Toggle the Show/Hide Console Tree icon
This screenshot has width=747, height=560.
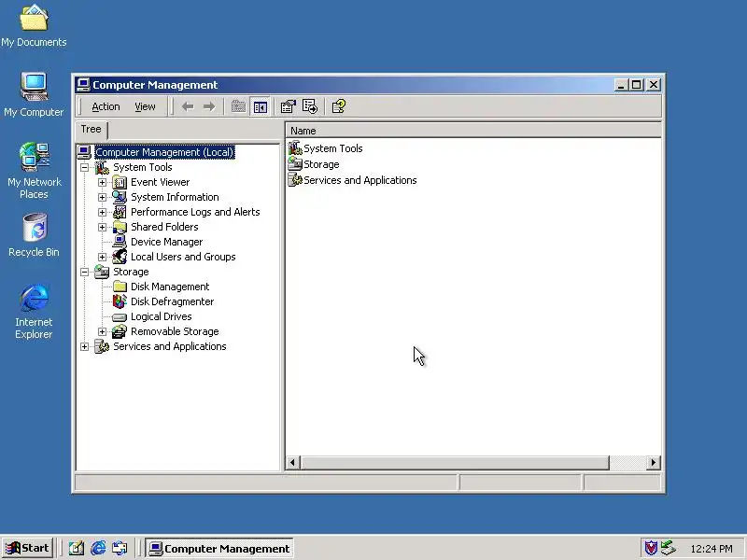coord(261,106)
